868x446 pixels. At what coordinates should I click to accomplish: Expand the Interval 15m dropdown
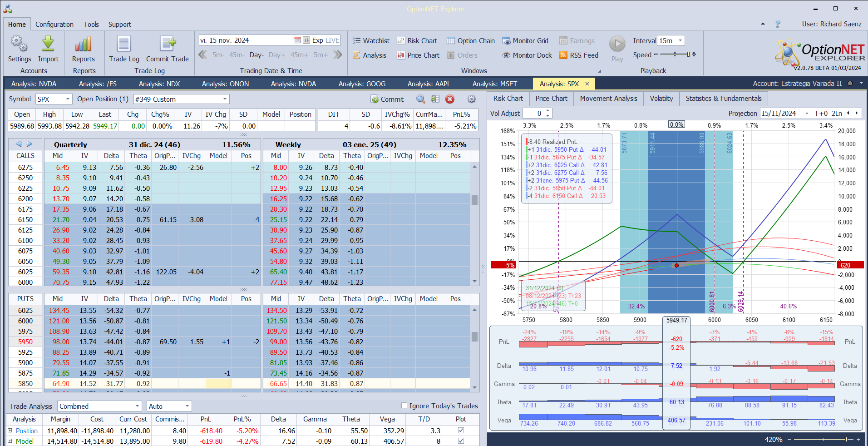680,40
